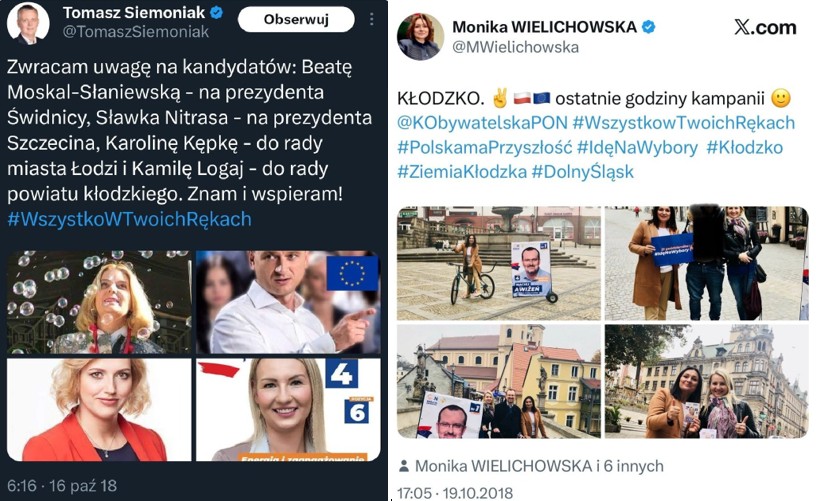Click Monika WIELICHOWSKA i 6 innych tagged text
This screenshot has width=816, height=501.
pos(539,466)
